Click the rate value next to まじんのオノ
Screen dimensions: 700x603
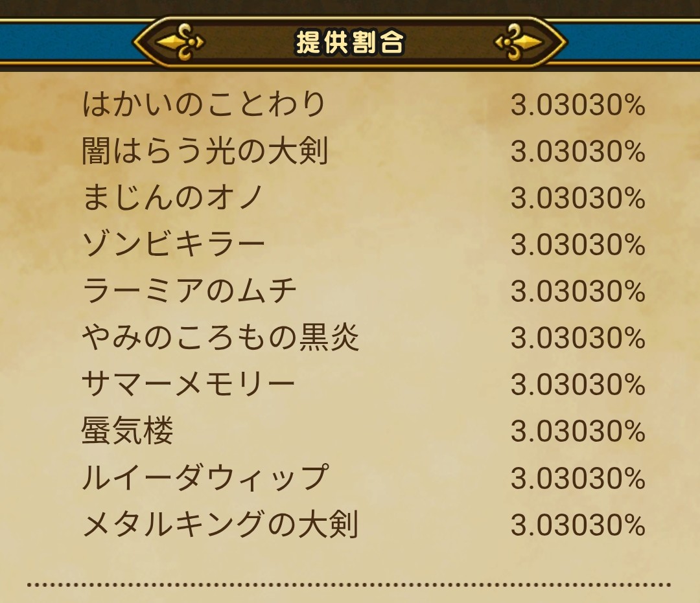click(577, 199)
